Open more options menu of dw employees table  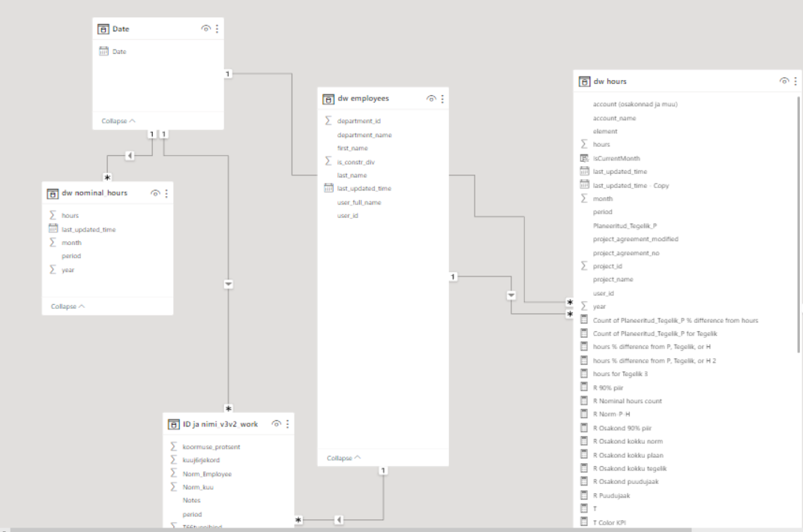[x=442, y=98]
